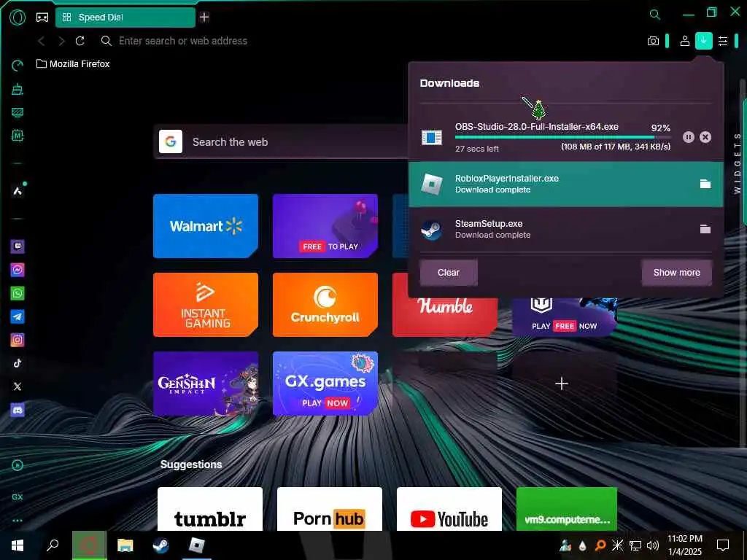
Task: Open Easy Setup sliders icon
Action: click(x=723, y=41)
